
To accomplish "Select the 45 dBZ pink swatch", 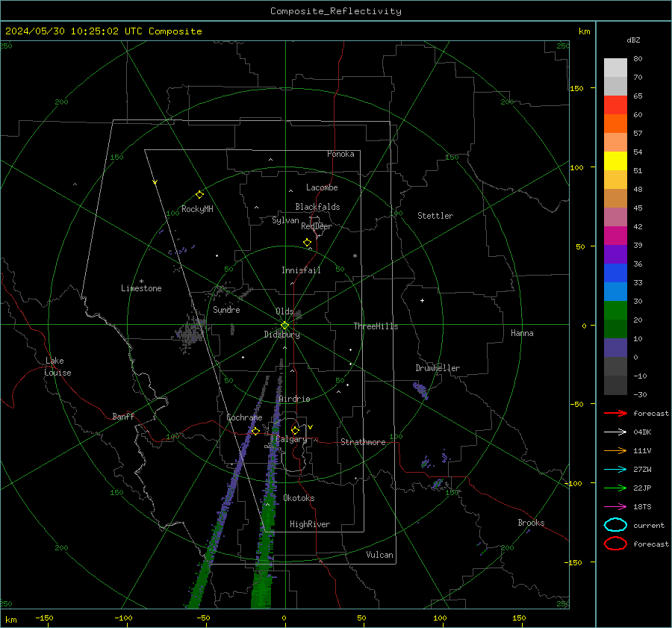I will pyautogui.click(x=615, y=217).
